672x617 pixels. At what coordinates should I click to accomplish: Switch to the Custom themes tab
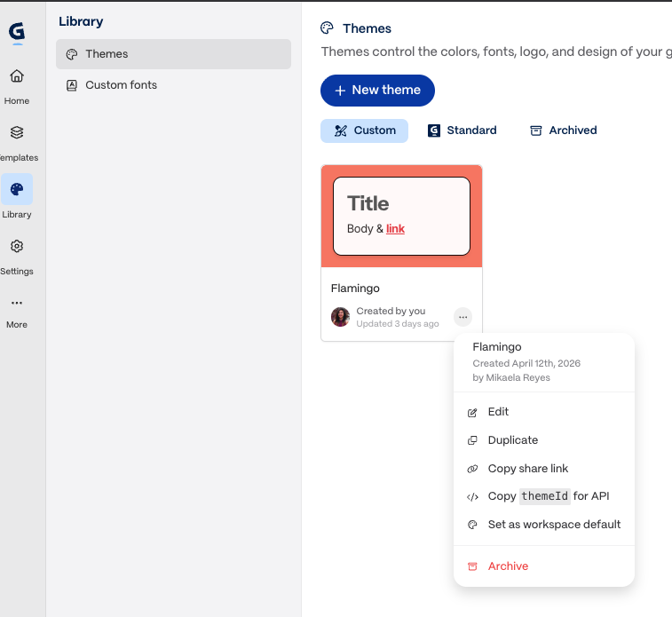coord(364,131)
